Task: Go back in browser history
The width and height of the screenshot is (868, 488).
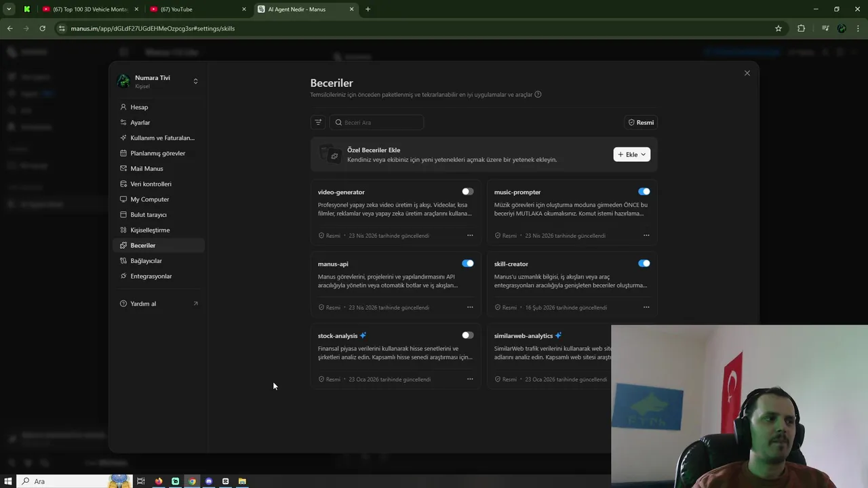Action: (x=9, y=28)
